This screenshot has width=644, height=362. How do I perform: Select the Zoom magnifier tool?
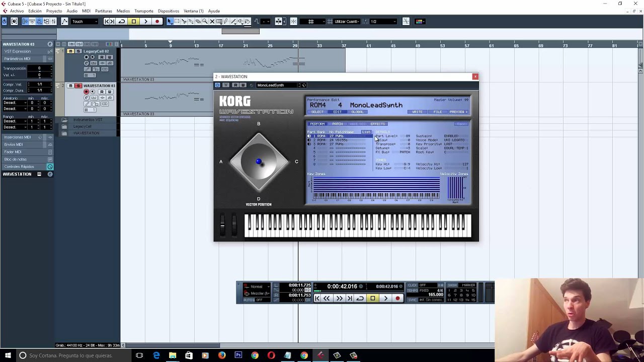tap(205, 21)
